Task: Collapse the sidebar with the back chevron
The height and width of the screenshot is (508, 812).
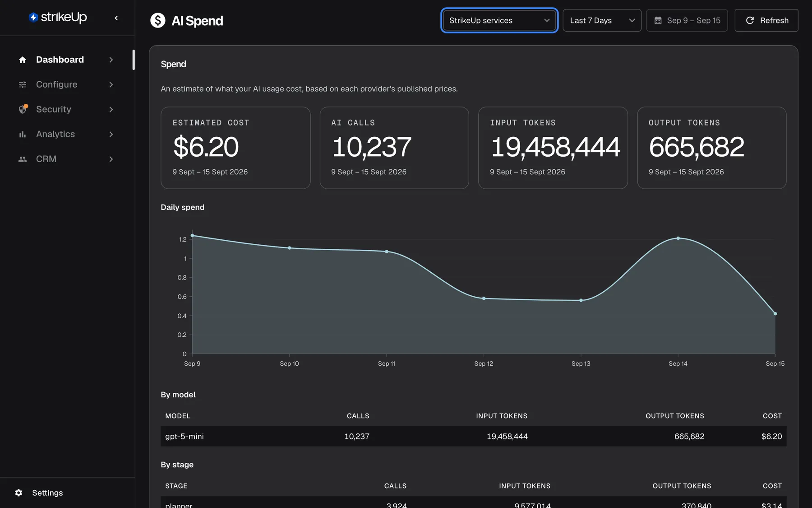Action: (x=116, y=18)
